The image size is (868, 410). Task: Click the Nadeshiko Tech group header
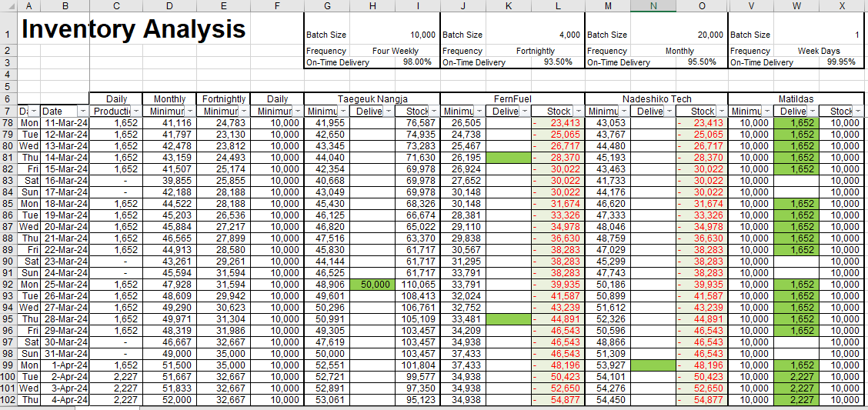coord(656,99)
